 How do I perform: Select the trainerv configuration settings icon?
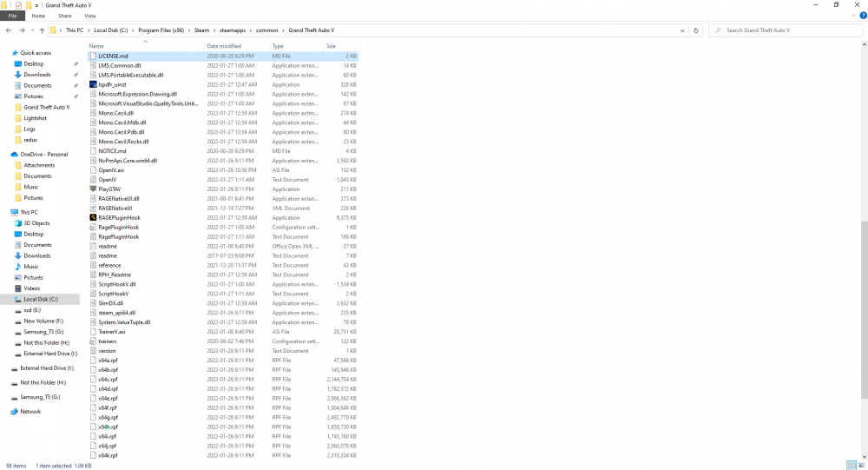[93, 341]
